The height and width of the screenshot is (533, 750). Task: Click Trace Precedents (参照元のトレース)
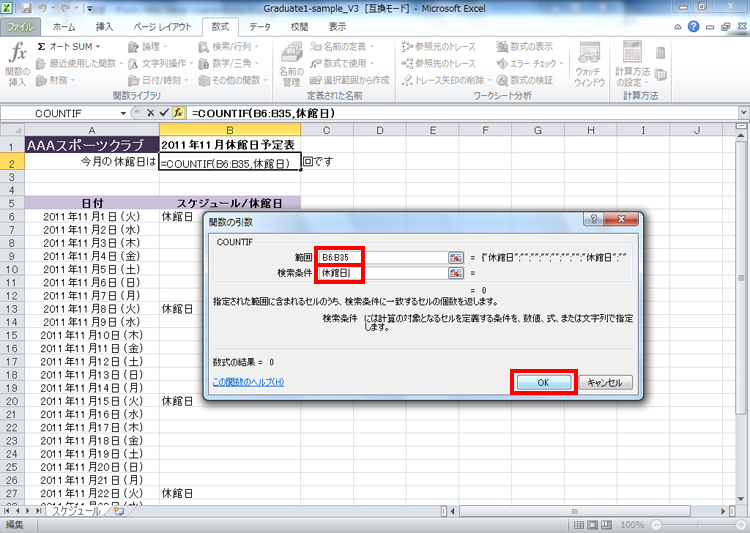(x=439, y=47)
